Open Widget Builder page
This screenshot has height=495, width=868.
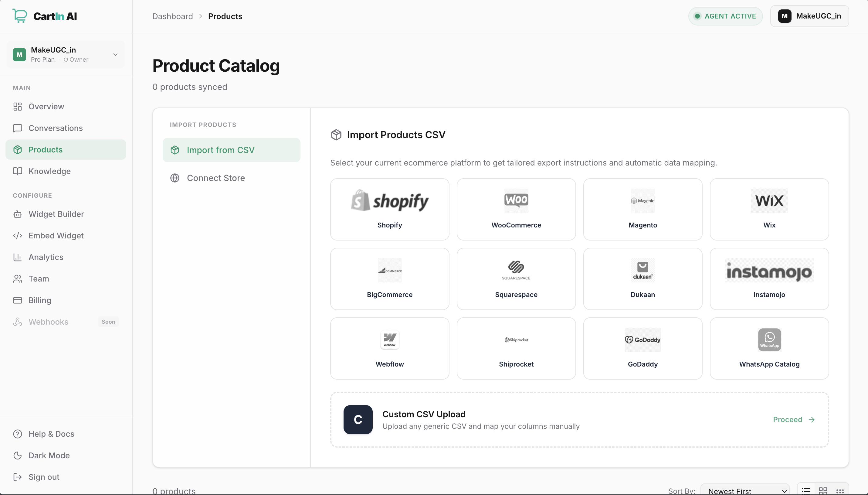66,214
